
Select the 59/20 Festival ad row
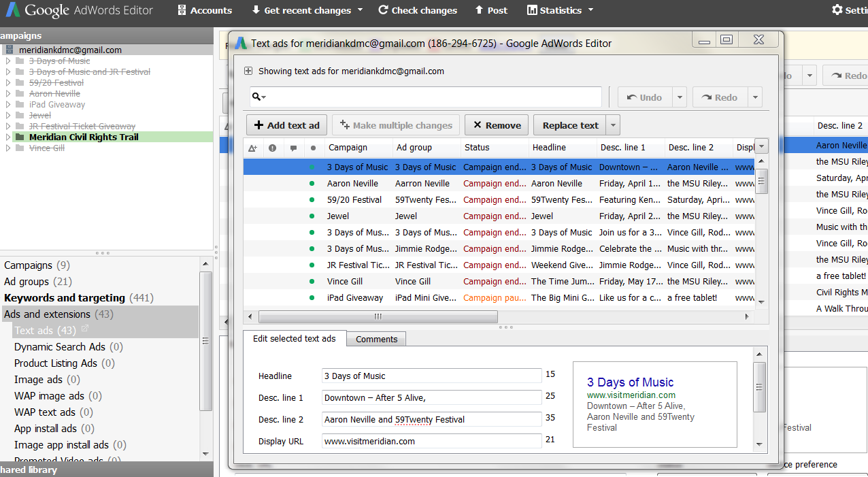click(x=499, y=199)
